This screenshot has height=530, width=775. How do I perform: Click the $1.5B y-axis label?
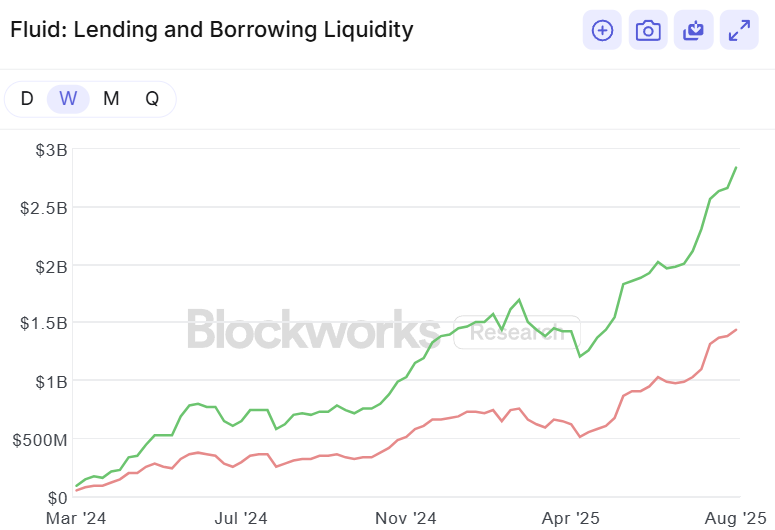pyautogui.click(x=41, y=324)
